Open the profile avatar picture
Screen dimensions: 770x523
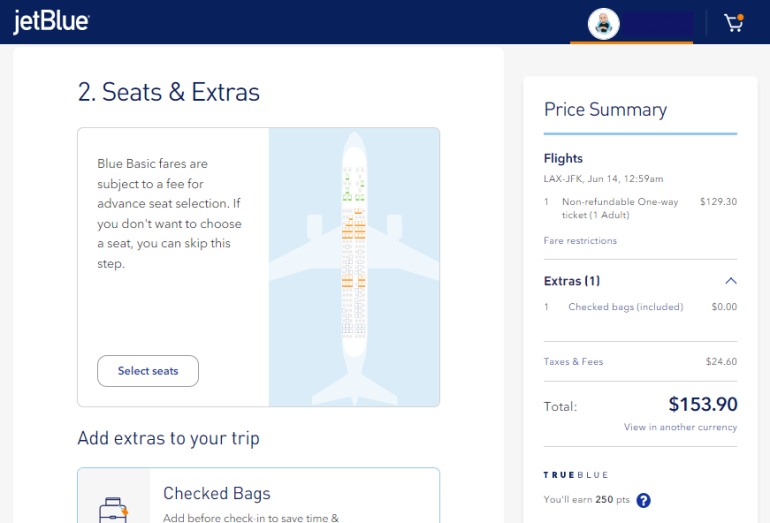click(x=604, y=24)
